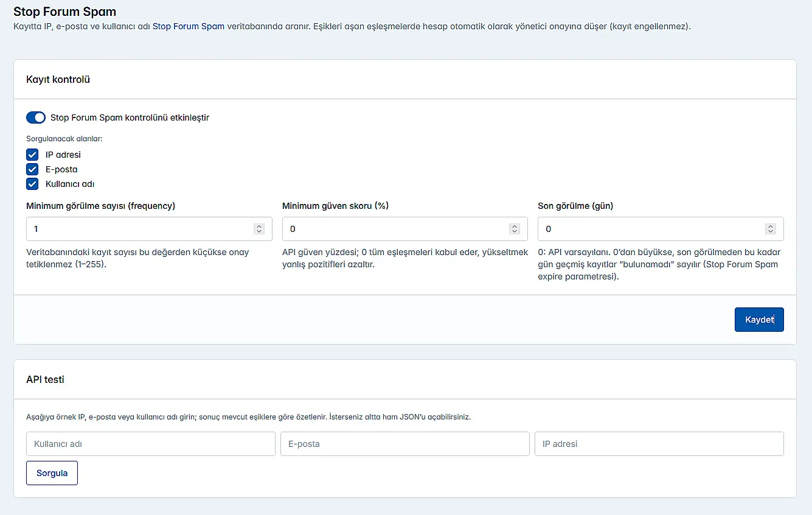Image resolution: width=812 pixels, height=515 pixels.
Task: Click the Kayıt kontrolü section heading
Action: (x=58, y=79)
